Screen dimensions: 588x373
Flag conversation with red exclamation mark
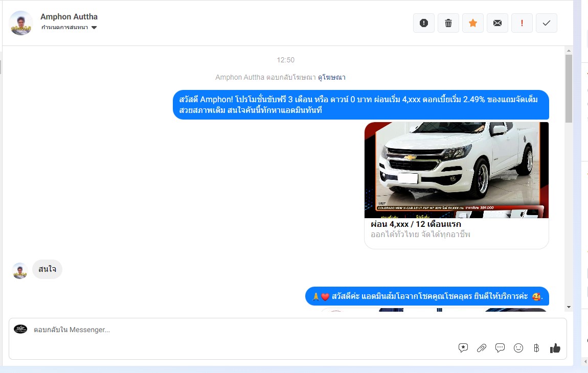tap(522, 23)
